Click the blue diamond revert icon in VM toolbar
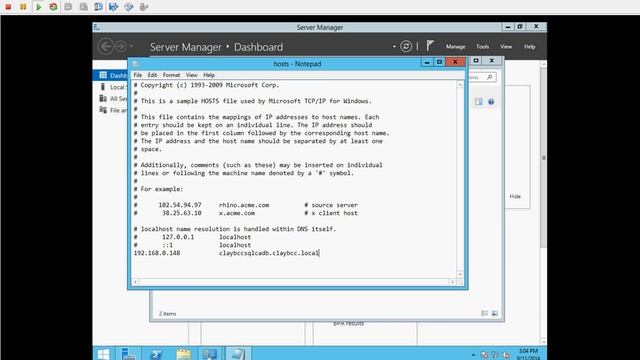This screenshot has width=640, height=360. (x=129, y=7)
